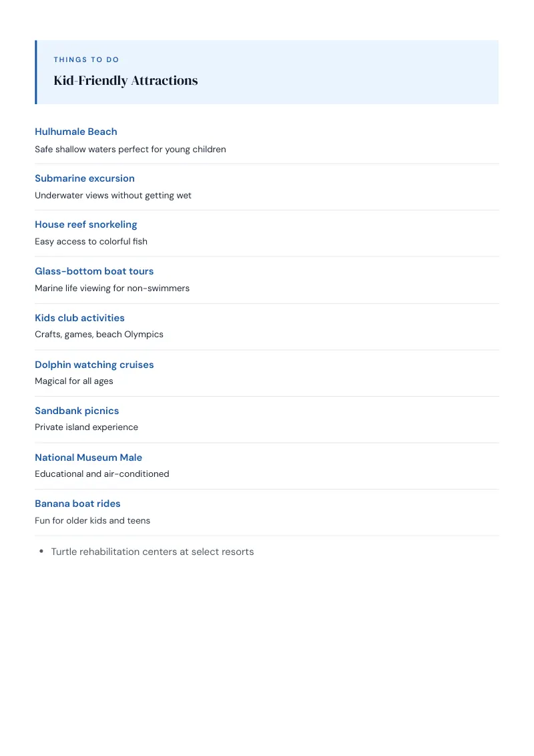Image resolution: width=534 pixels, height=756 pixels.
Task: Click 'Marine life viewing for non-swimmers' text
Action: (x=112, y=289)
